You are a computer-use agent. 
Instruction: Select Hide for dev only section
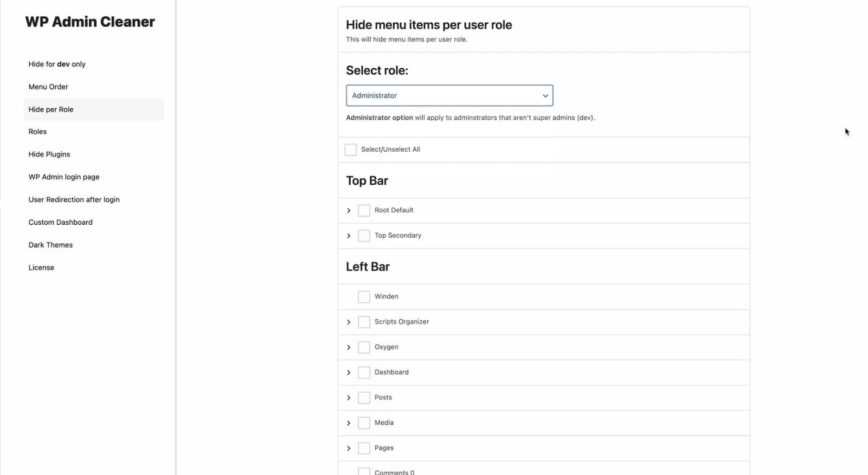(x=56, y=64)
